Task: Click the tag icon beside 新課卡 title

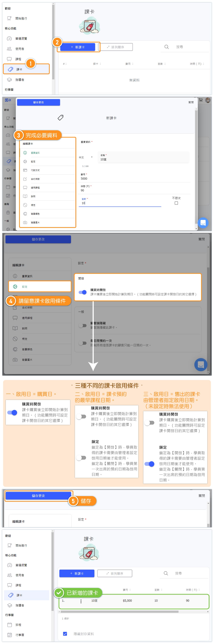Action: [60, 118]
